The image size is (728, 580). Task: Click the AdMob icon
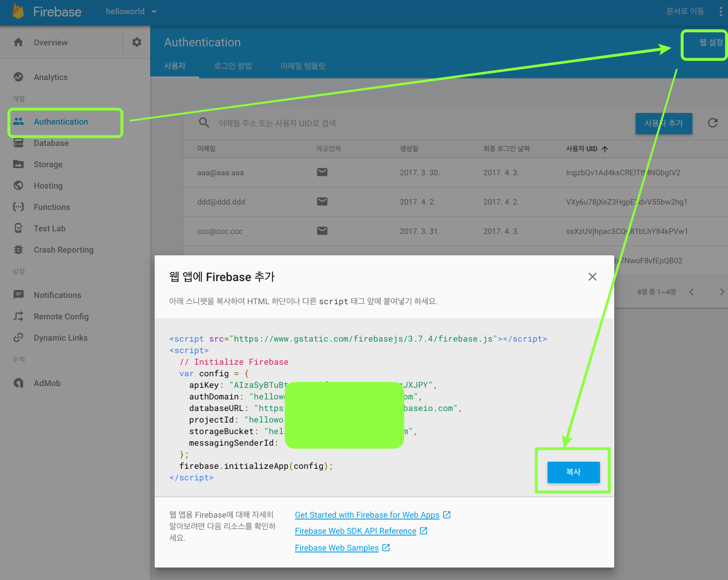(18, 383)
